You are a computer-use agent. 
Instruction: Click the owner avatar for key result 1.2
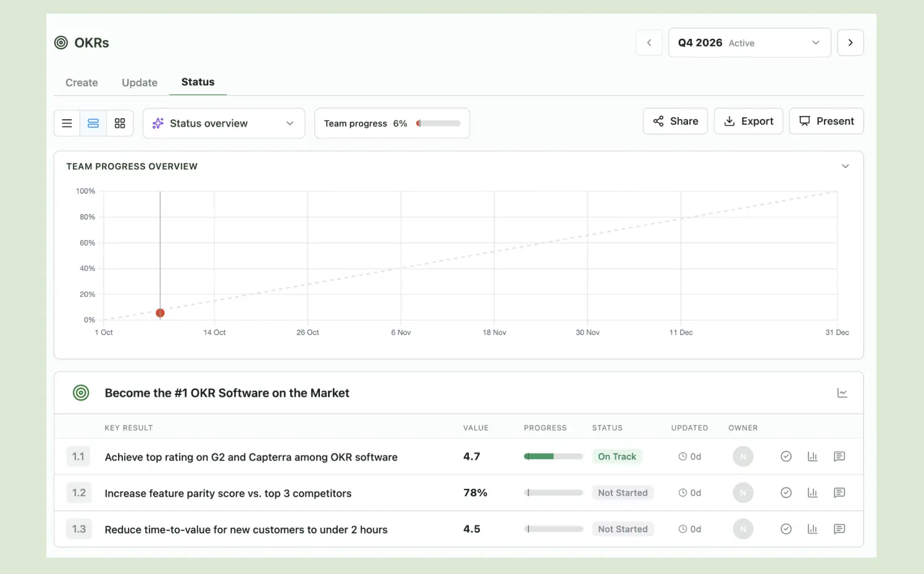[x=743, y=493]
